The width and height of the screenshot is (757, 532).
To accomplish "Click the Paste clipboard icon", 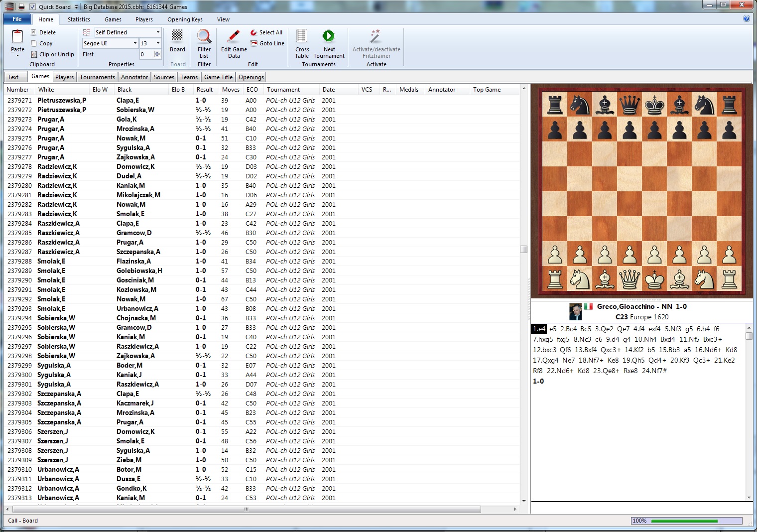I will click(17, 37).
